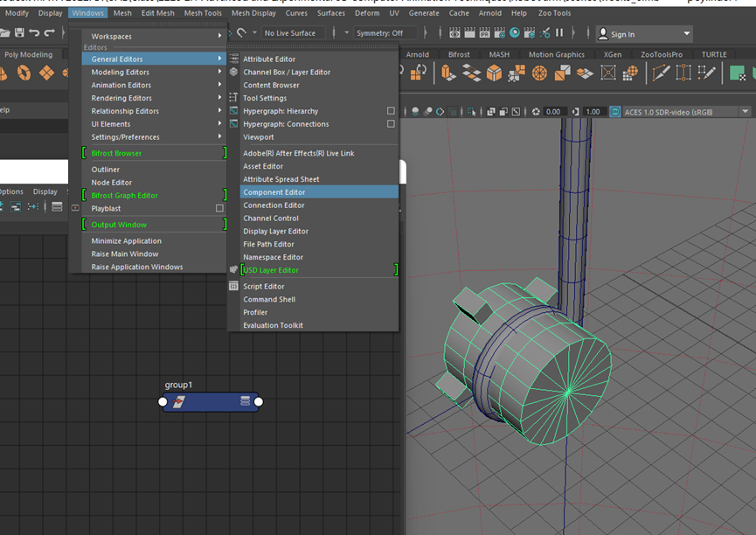Click the orange plane primitive shelf icon

47,73
